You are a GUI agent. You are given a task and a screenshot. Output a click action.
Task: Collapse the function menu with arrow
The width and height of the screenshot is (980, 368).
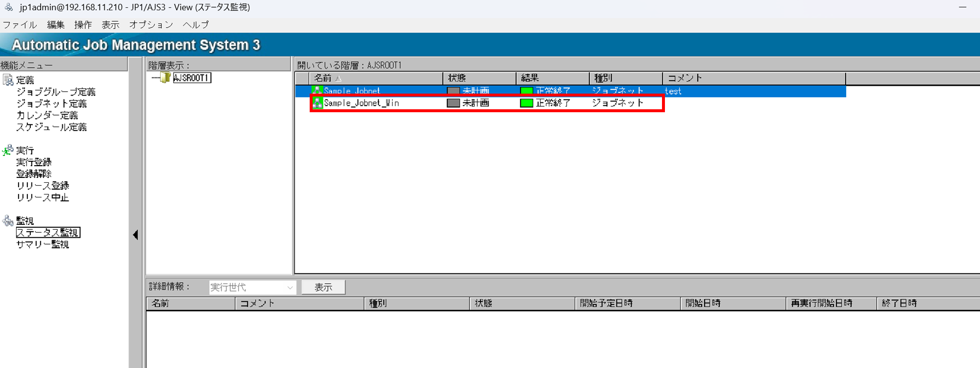[x=135, y=235]
